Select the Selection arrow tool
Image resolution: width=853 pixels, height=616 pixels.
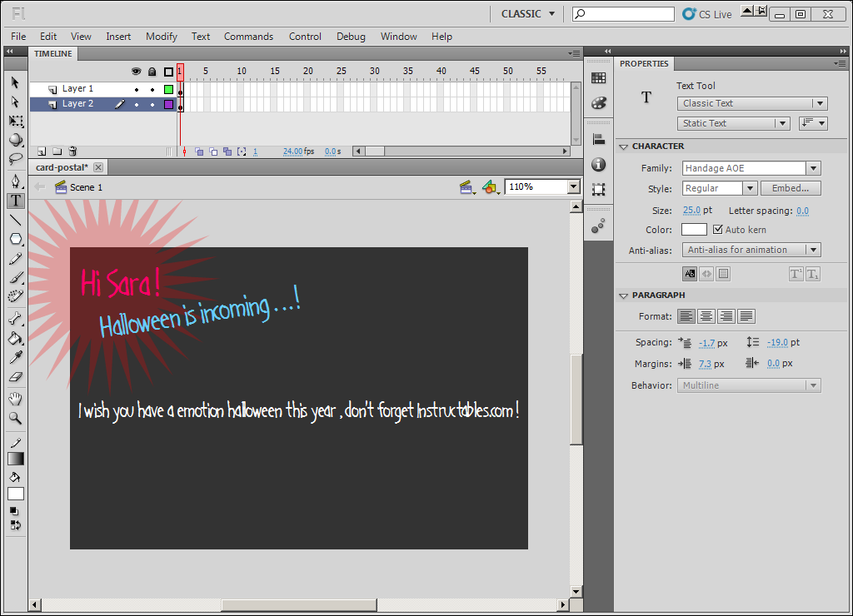(x=15, y=82)
